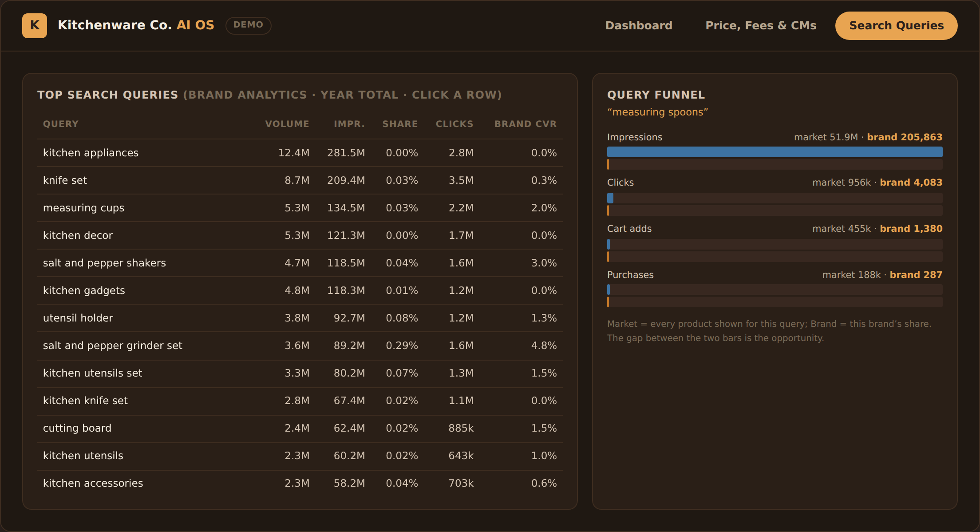
Task: Click the CLICKS column header
Action: point(454,124)
